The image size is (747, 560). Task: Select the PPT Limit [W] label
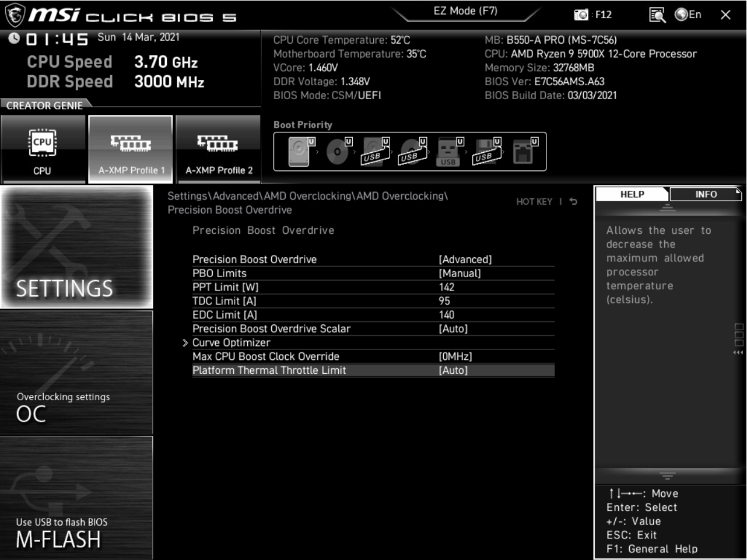[225, 287]
